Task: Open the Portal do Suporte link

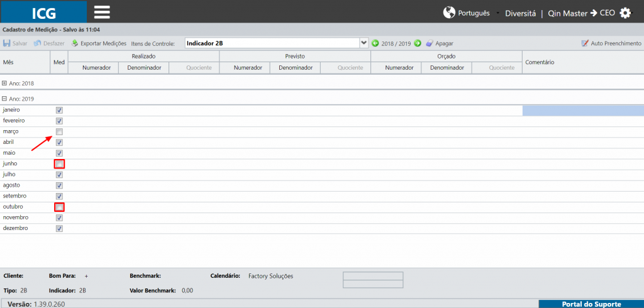Action: [591, 304]
